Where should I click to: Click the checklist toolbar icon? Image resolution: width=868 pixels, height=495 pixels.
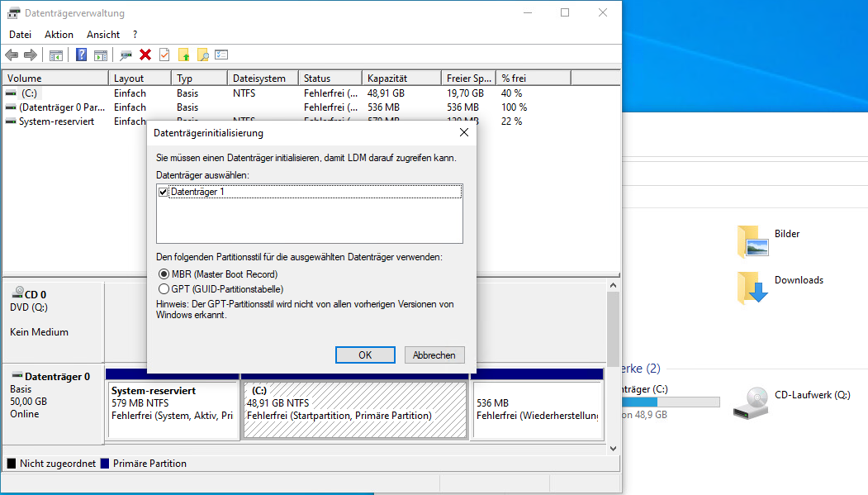click(220, 55)
